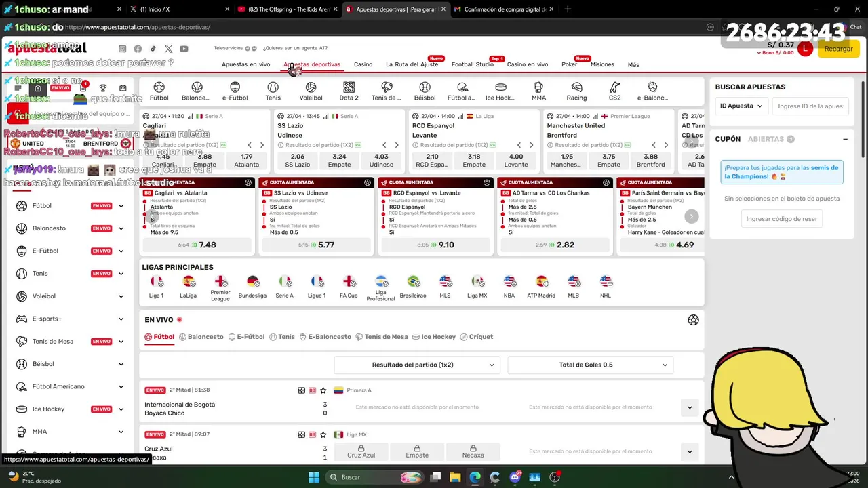Screen dimensions: 868x488
Task: Open the Facebook social icon in header
Action: (138, 49)
